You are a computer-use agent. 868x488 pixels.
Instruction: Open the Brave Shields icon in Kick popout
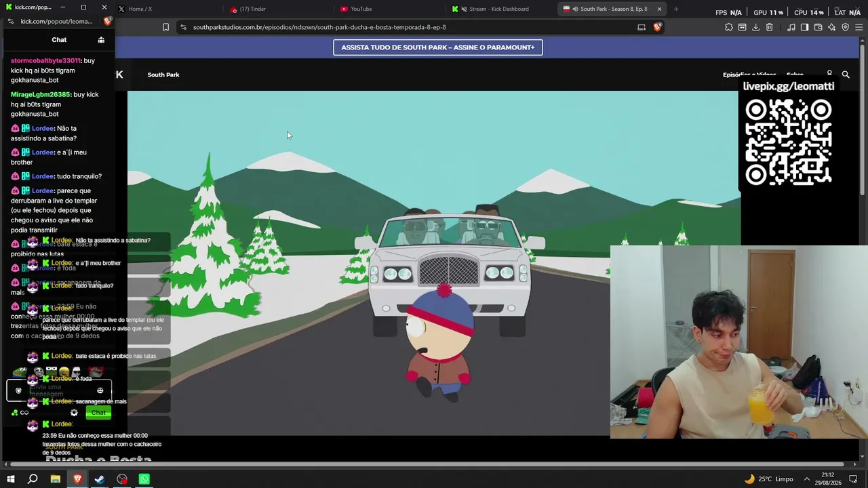click(x=107, y=21)
